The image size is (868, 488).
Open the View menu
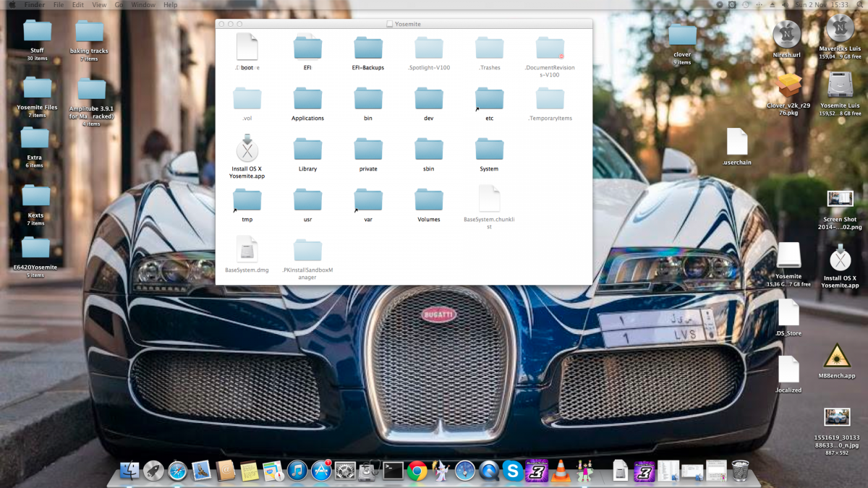(99, 5)
